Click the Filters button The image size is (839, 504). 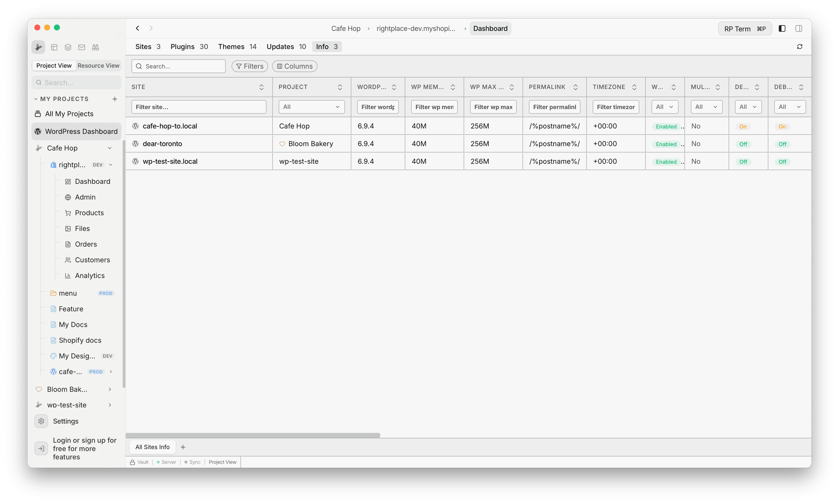point(249,66)
